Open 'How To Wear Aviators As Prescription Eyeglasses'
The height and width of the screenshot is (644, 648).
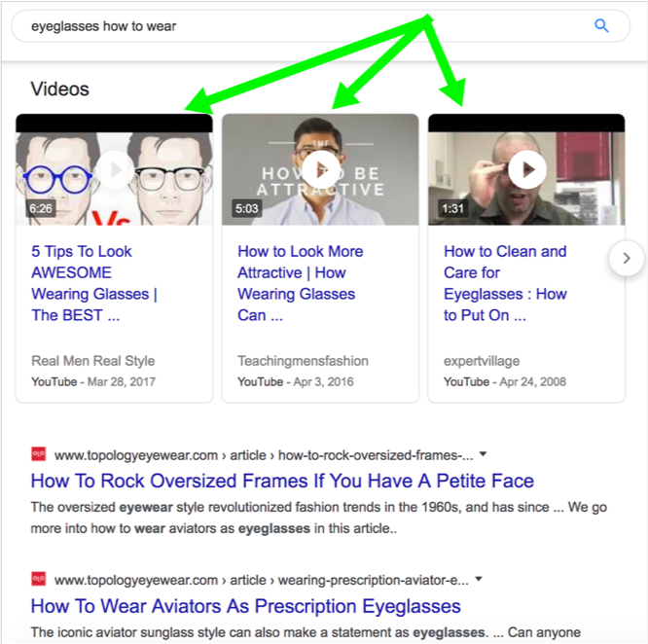(x=245, y=606)
